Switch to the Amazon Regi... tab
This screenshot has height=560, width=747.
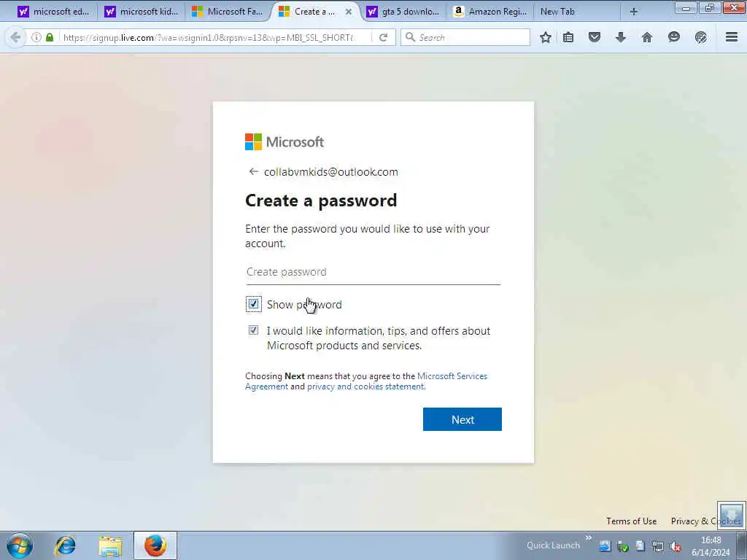pos(491,12)
